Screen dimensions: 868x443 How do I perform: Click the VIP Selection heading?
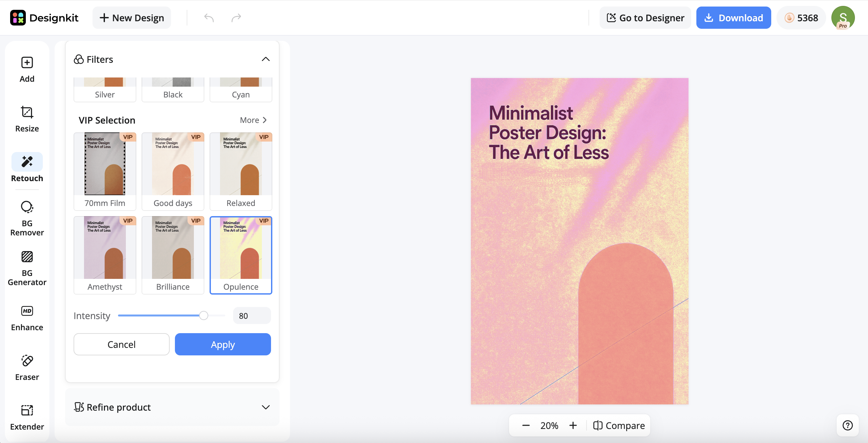click(x=107, y=120)
